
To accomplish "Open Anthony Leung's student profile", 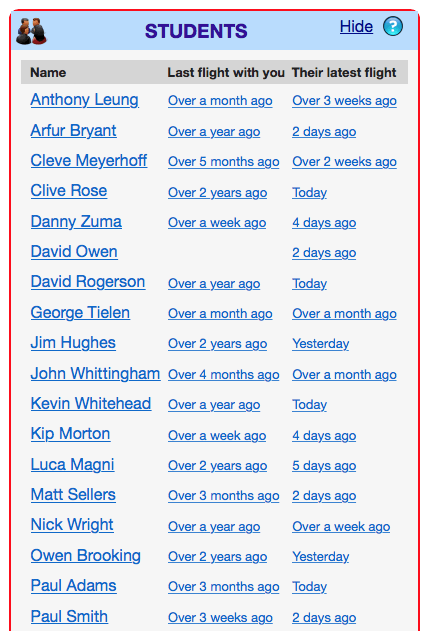I will [x=85, y=100].
